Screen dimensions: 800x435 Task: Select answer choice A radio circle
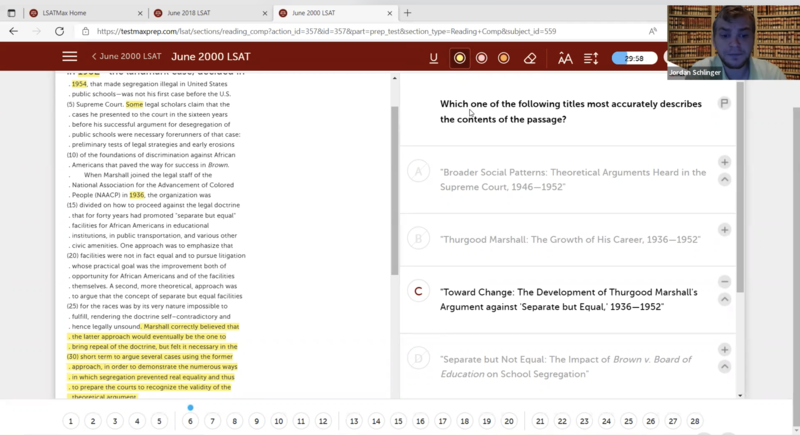[x=419, y=172]
